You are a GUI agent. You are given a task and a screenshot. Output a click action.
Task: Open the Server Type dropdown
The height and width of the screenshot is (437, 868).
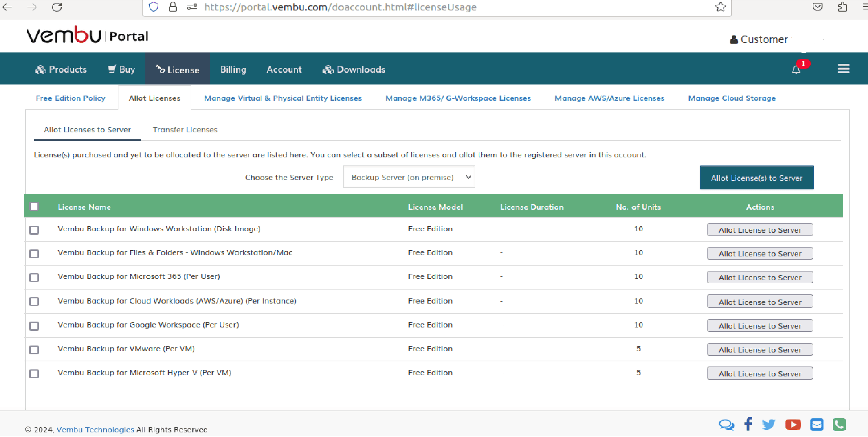(409, 177)
